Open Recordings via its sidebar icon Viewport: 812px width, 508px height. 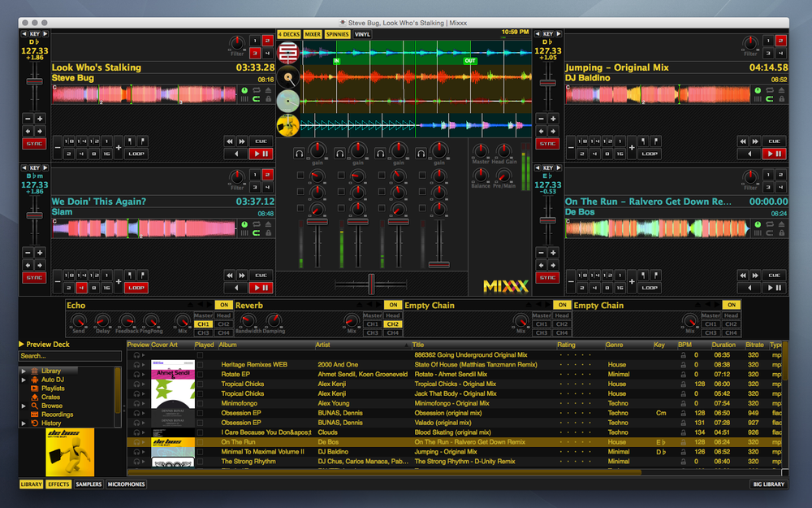coord(35,414)
